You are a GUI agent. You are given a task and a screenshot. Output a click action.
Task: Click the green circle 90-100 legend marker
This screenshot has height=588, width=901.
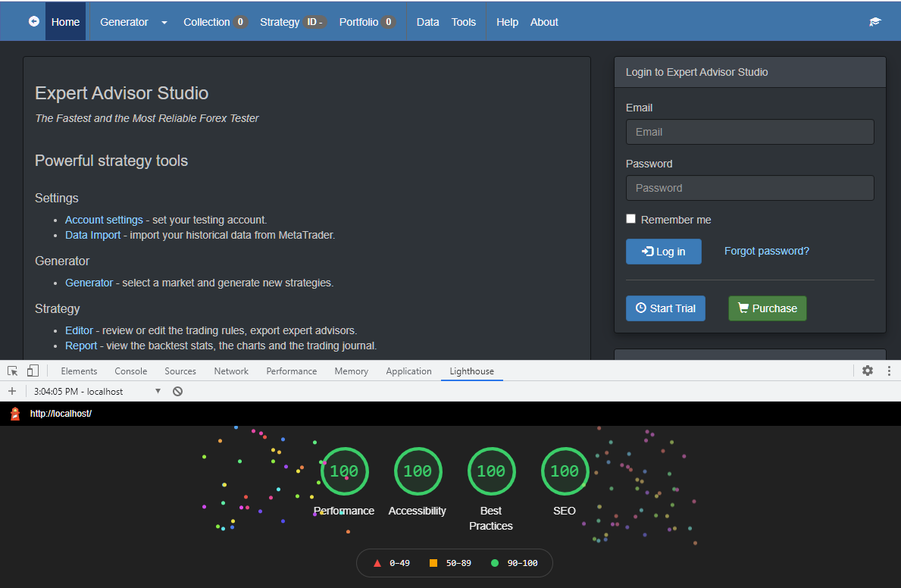495,563
